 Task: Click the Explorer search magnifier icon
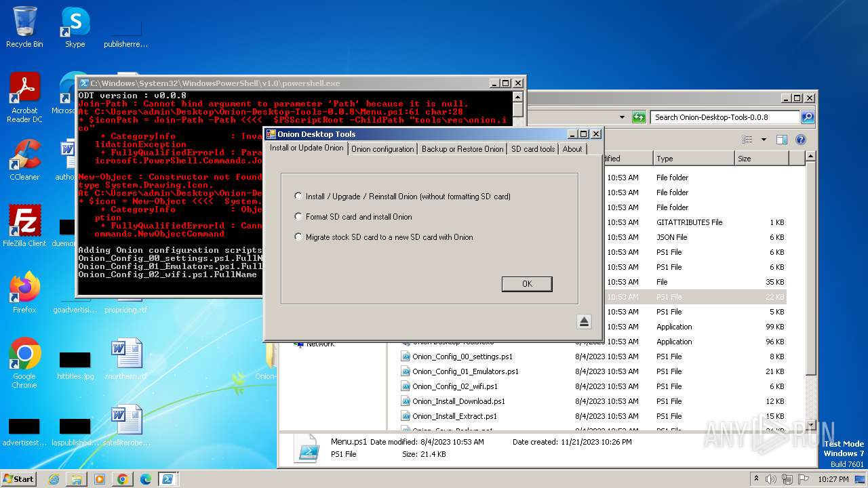coord(808,117)
